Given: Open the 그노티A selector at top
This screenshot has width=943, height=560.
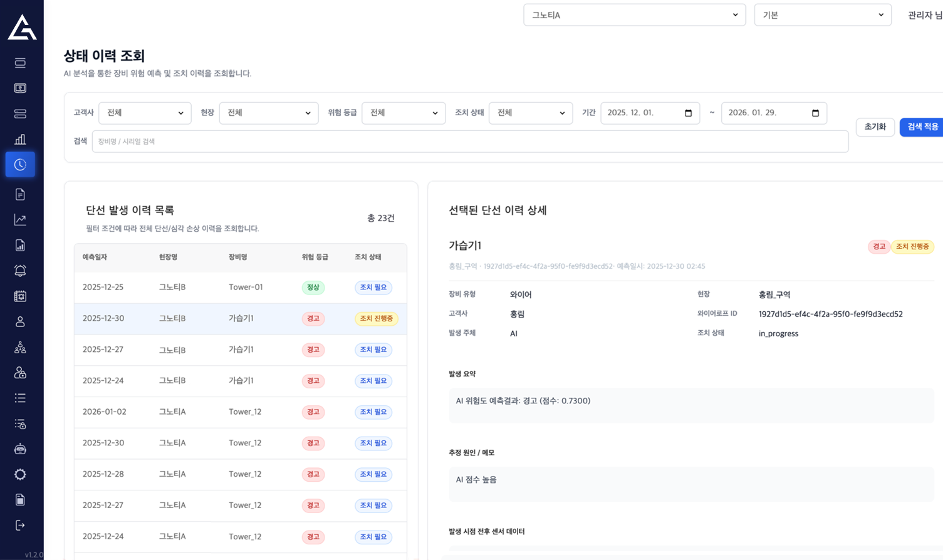Looking at the screenshot, I should point(634,15).
